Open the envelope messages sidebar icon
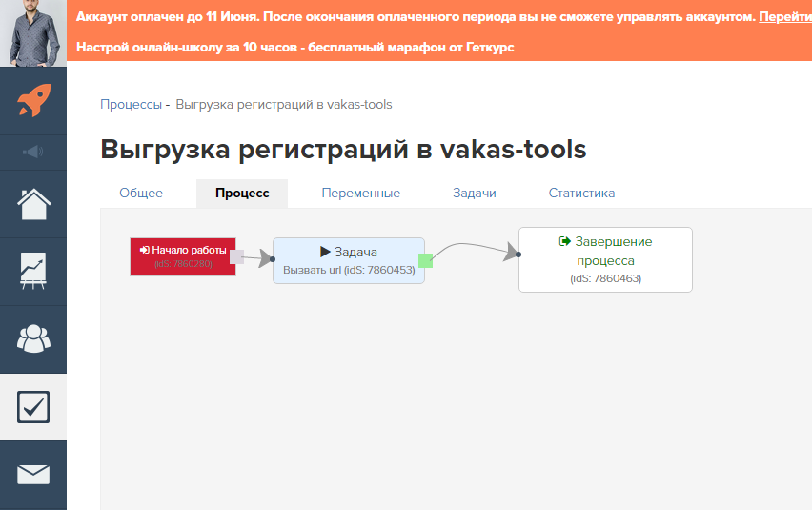 [x=33, y=474]
